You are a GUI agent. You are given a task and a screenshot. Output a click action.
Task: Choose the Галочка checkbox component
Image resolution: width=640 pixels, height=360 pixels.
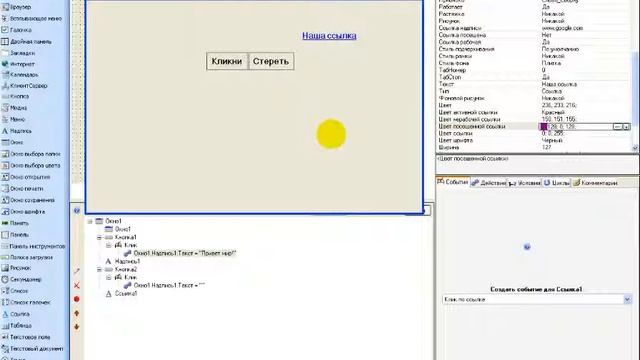pos(16,30)
